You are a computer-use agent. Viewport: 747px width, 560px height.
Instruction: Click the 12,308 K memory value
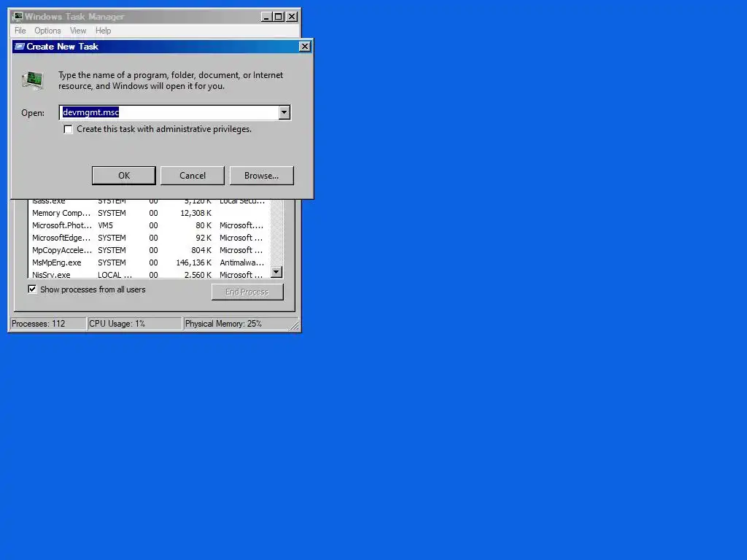click(x=196, y=213)
